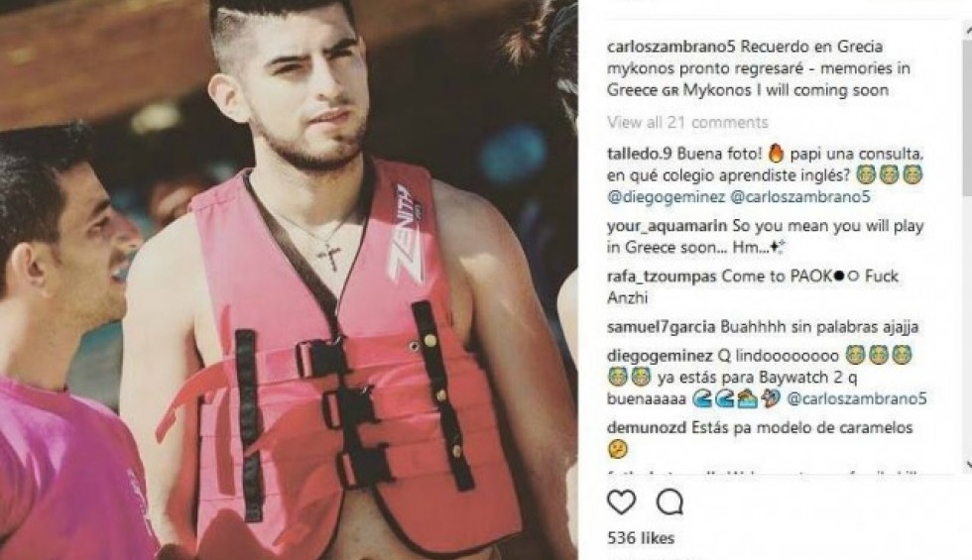
Task: Follow @carloszambrano5 mention in diegogeminez comment
Action: [857, 398]
